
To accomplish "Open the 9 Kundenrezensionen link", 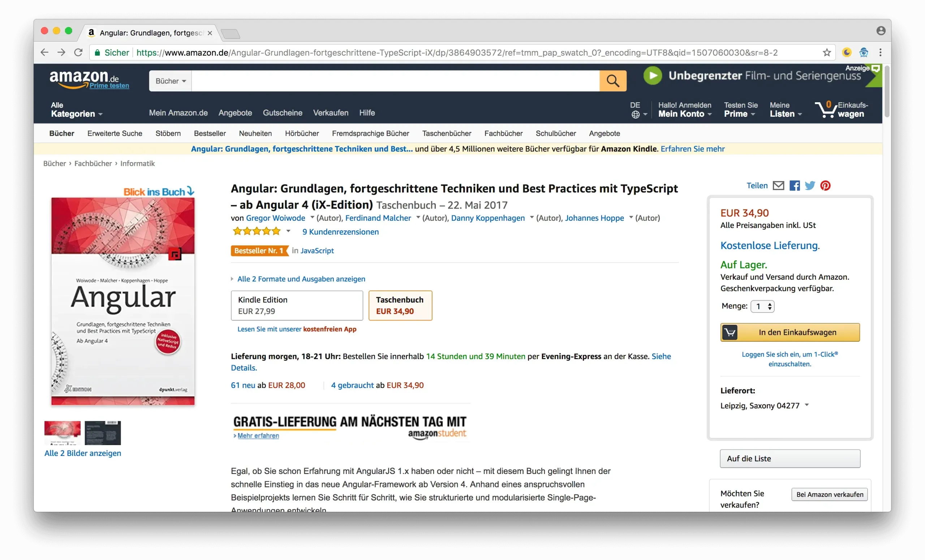I will 340,232.
